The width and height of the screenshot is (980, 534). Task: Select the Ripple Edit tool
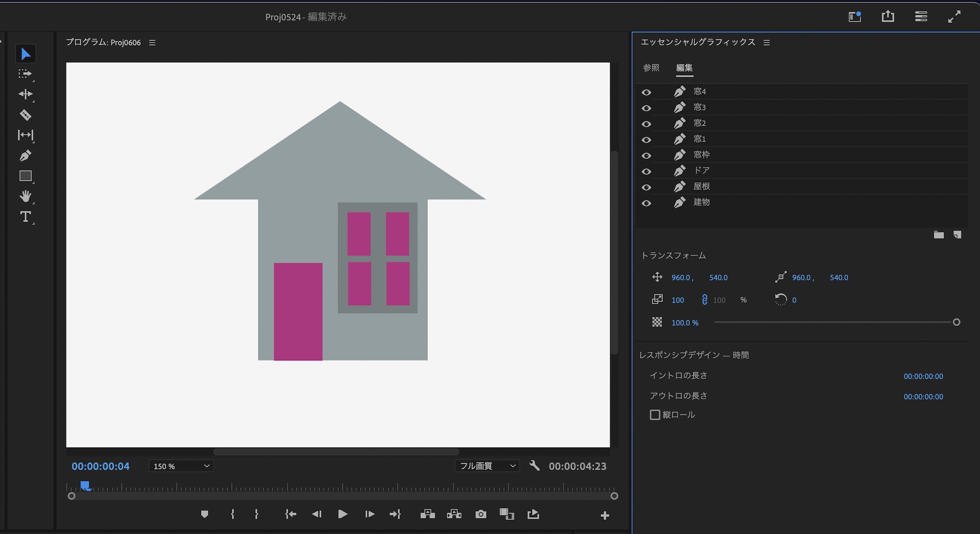pyautogui.click(x=25, y=94)
